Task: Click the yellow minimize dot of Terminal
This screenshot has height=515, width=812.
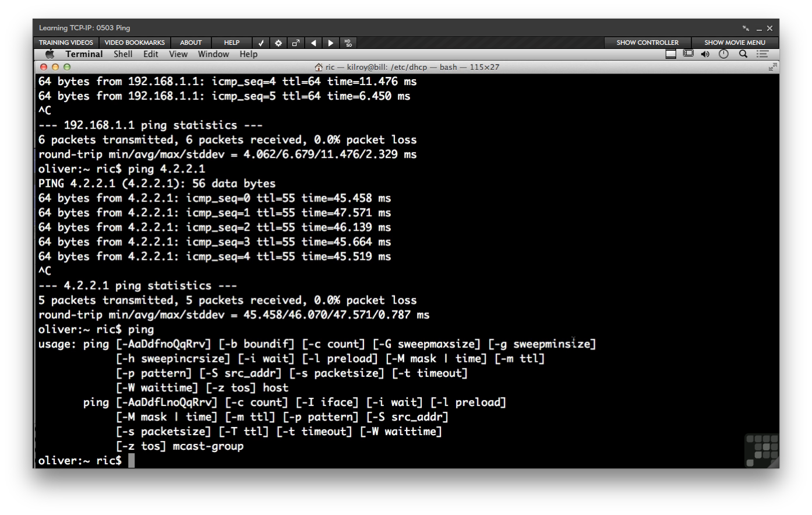Action: click(55, 67)
